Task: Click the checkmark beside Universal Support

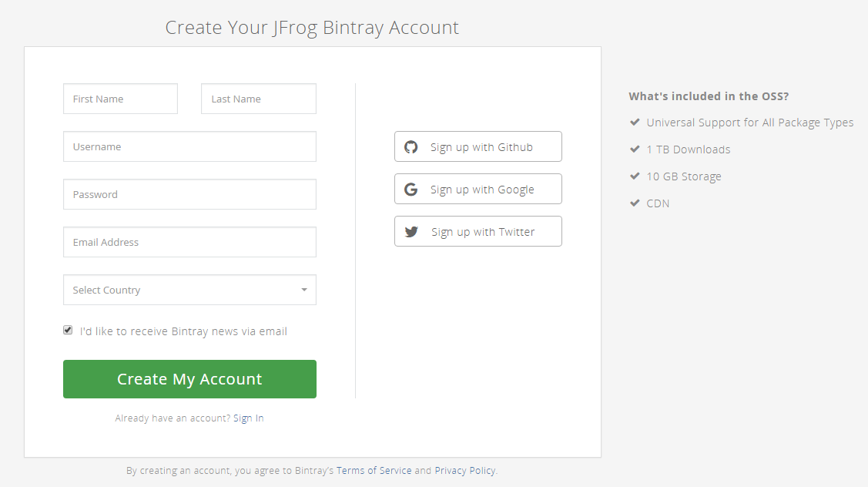Action: tap(635, 122)
